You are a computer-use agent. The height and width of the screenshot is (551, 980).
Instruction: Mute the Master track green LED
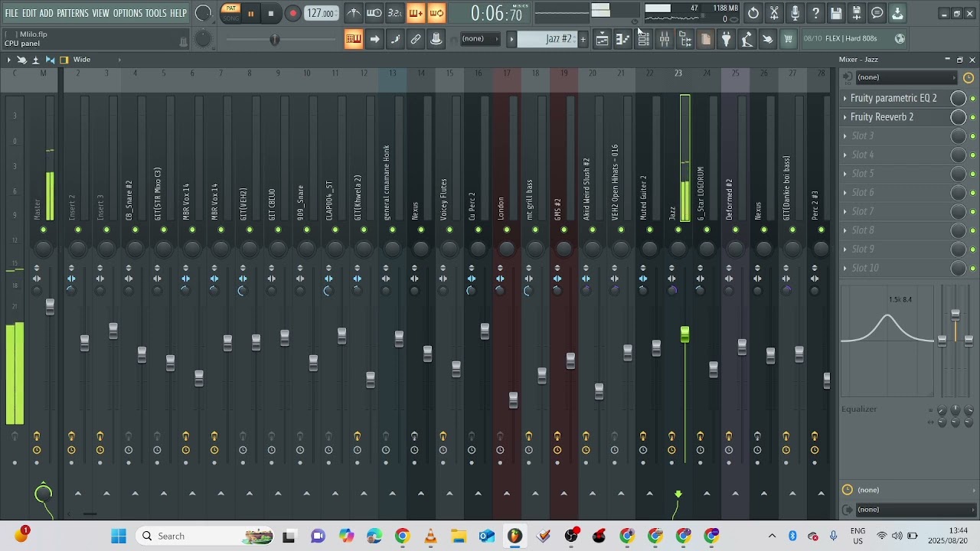[44, 230]
